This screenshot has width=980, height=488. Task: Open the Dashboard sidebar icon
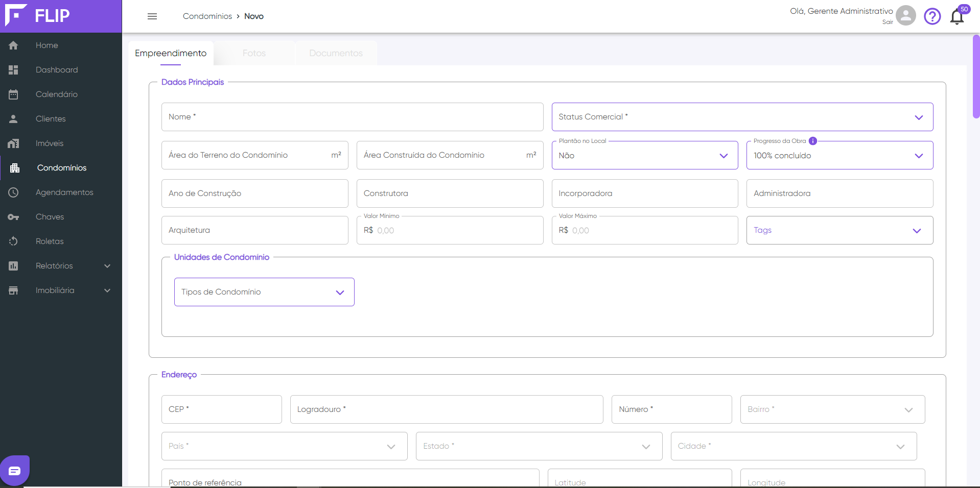[13, 70]
